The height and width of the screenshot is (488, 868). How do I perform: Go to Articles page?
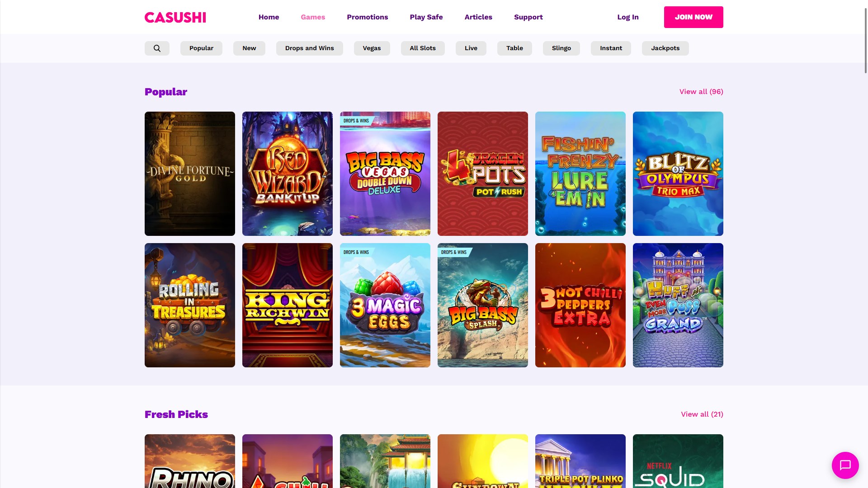(478, 17)
